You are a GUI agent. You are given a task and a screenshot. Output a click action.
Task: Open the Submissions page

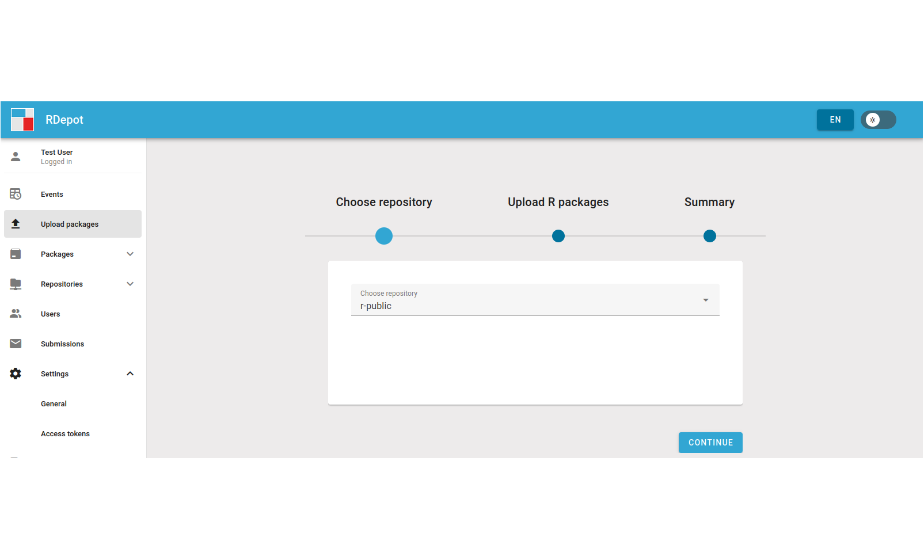73,344
